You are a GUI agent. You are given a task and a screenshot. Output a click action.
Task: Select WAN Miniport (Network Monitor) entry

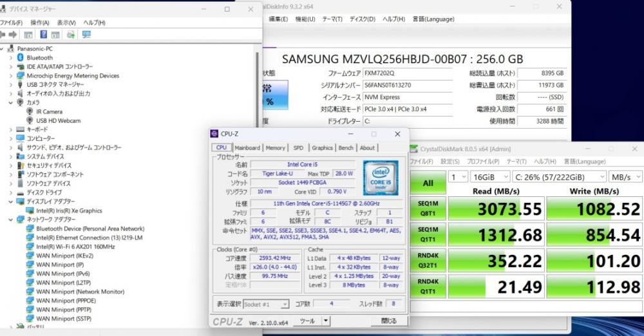(x=80, y=292)
